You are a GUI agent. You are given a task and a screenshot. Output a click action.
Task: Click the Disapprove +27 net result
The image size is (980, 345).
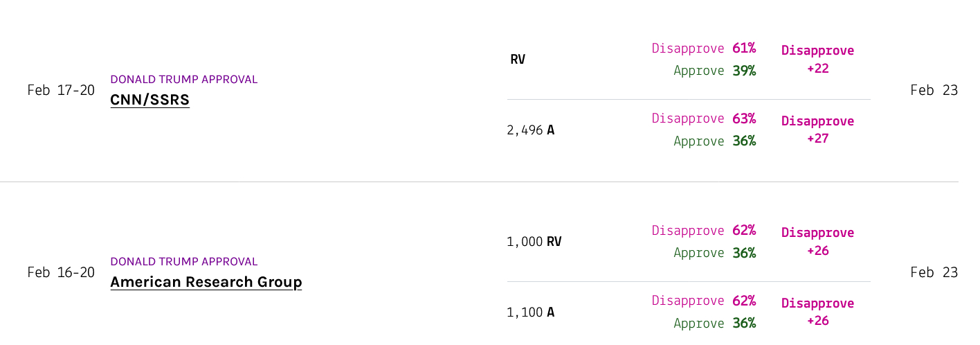(817, 130)
